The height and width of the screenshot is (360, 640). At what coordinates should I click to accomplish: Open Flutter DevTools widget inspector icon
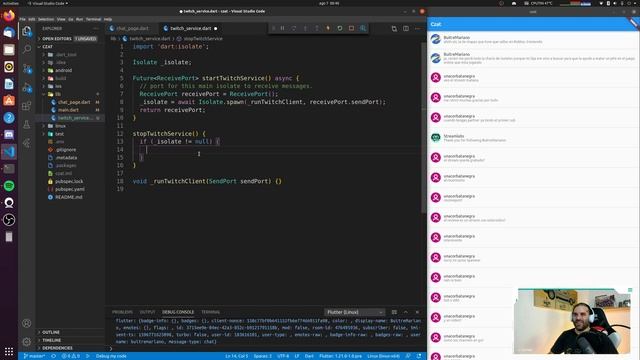click(x=363, y=28)
